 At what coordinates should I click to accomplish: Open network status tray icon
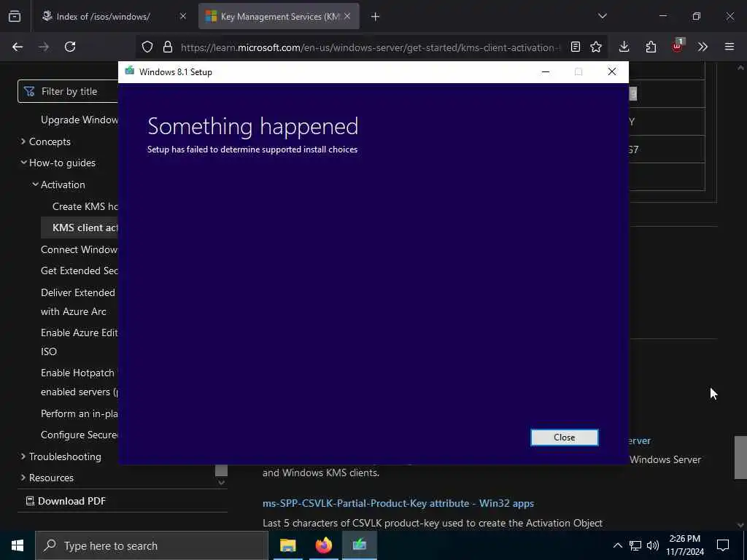(635, 545)
